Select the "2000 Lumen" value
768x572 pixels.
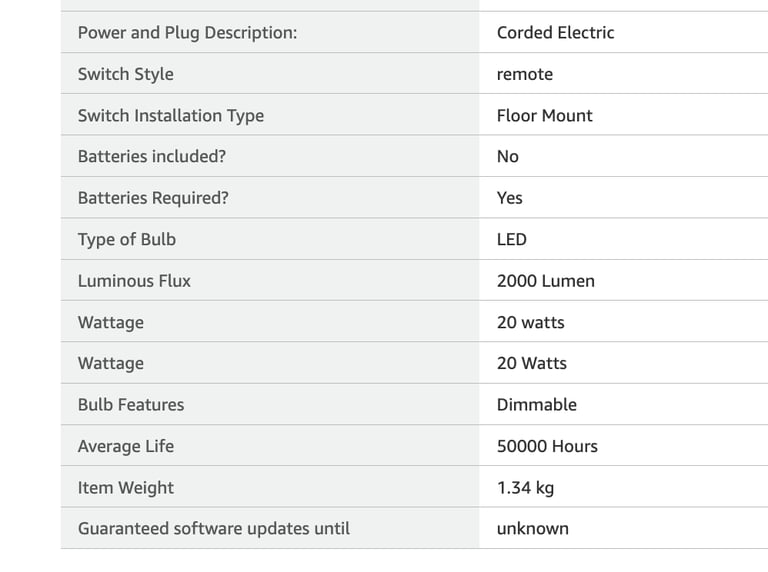point(545,281)
